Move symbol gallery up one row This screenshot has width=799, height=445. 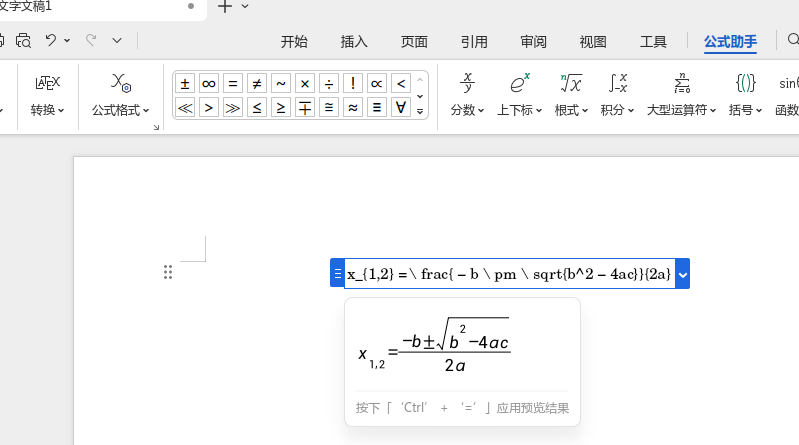point(420,80)
